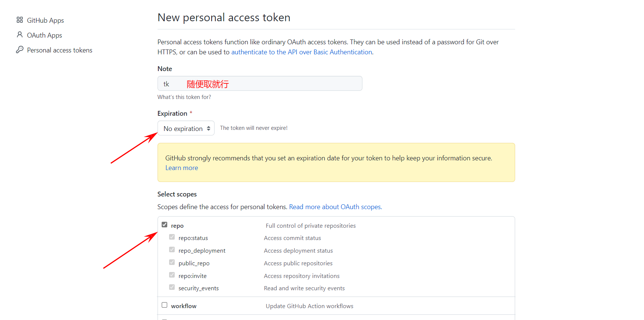Click the Personal access tokens key icon
644x320 pixels.
[19, 49]
